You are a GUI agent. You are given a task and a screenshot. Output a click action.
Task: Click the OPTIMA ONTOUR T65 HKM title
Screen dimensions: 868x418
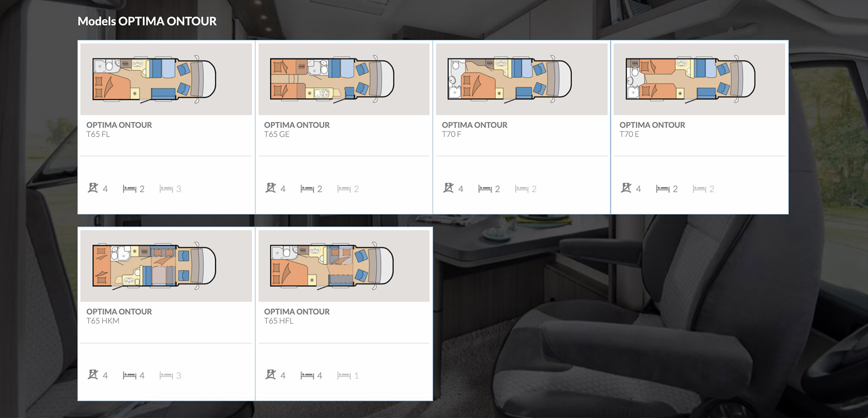[x=119, y=316]
